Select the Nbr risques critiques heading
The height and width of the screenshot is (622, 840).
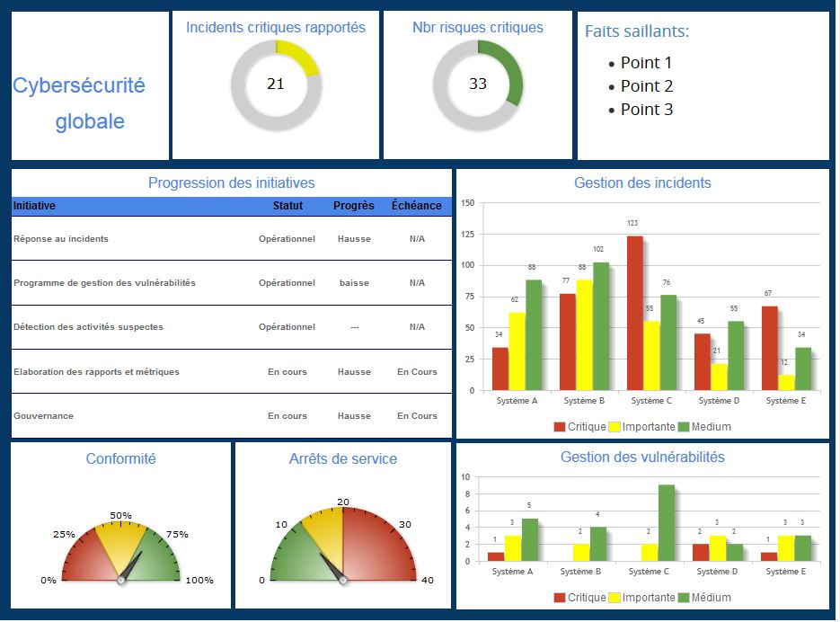pos(478,27)
